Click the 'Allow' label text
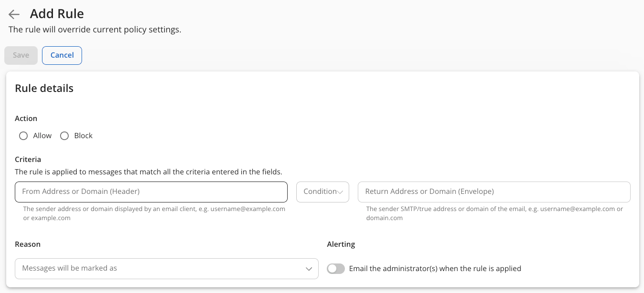 (x=42, y=136)
